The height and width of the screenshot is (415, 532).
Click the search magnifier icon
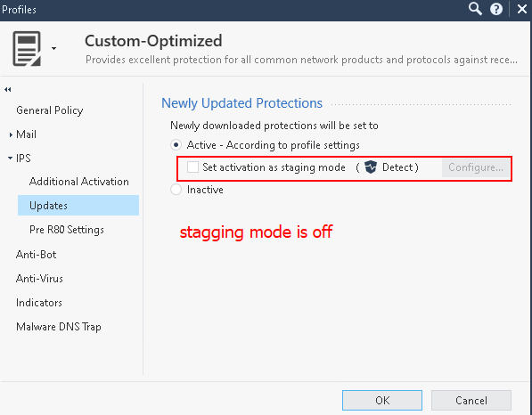[475, 9]
